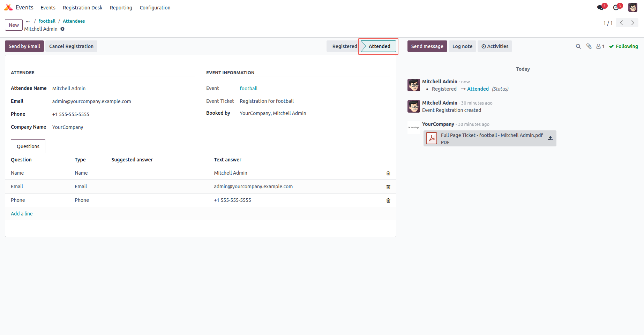This screenshot has width=644, height=335.
Task: Delete the Name question row
Action: 388,173
